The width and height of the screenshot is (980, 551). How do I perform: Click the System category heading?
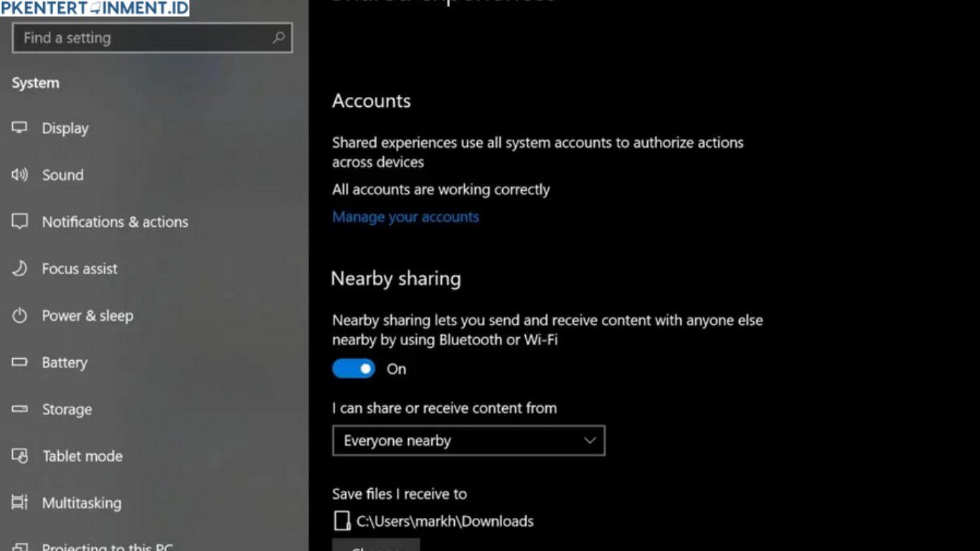[35, 83]
